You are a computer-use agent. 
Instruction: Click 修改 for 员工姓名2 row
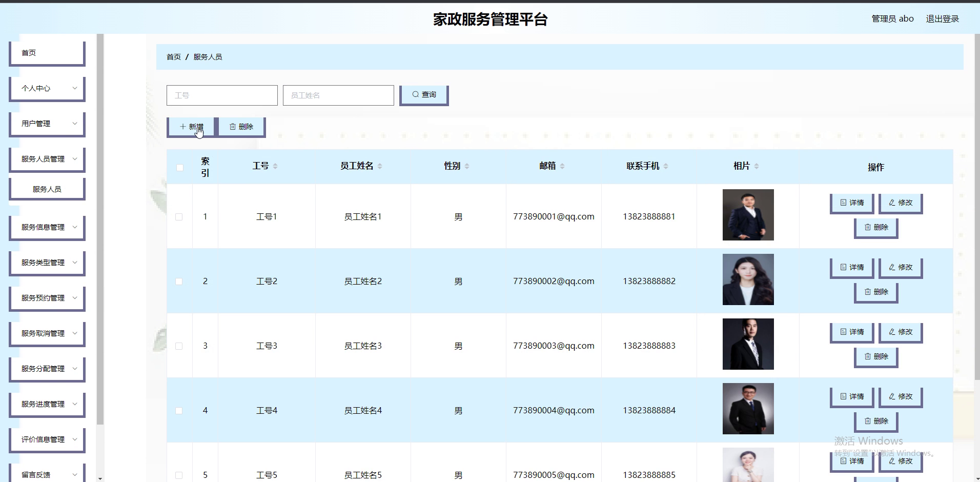tap(901, 268)
